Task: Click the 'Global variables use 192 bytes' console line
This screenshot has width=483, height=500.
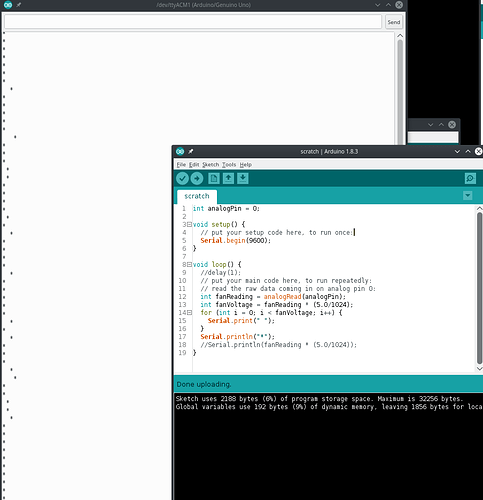Action: click(x=329, y=407)
